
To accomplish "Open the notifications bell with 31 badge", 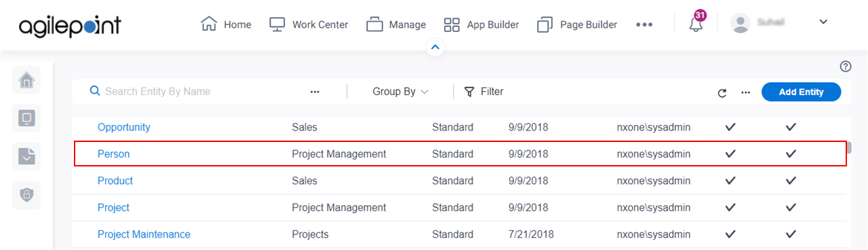I will [x=696, y=22].
